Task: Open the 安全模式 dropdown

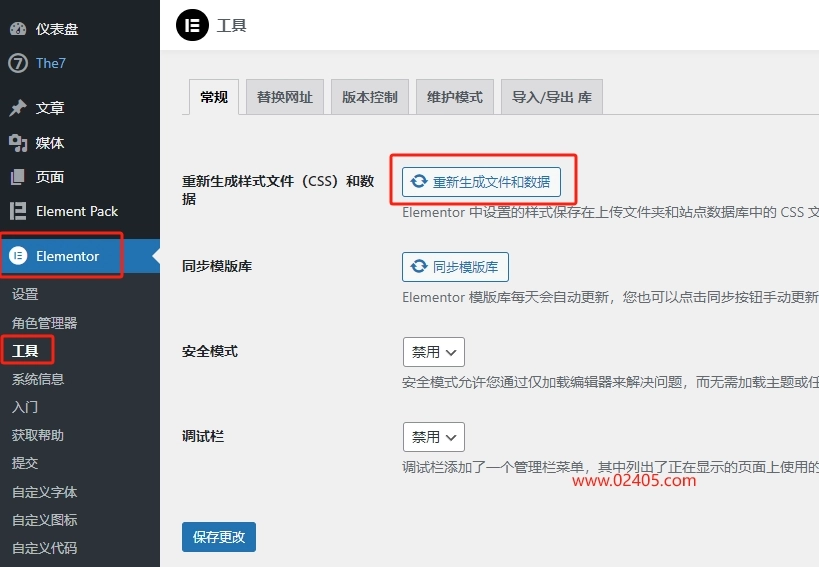Action: (x=433, y=352)
